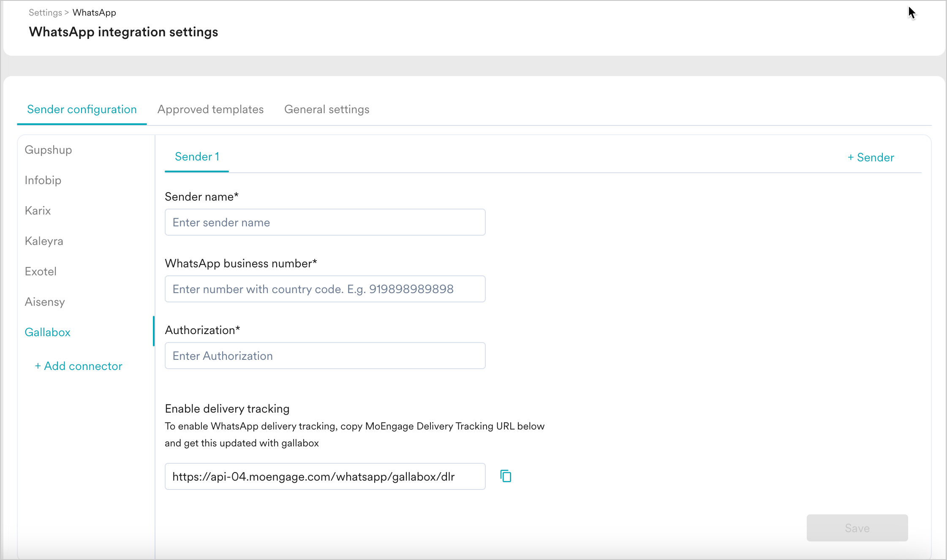Image resolution: width=947 pixels, height=560 pixels.
Task: Click the delivery tracking URL field
Action: (325, 476)
